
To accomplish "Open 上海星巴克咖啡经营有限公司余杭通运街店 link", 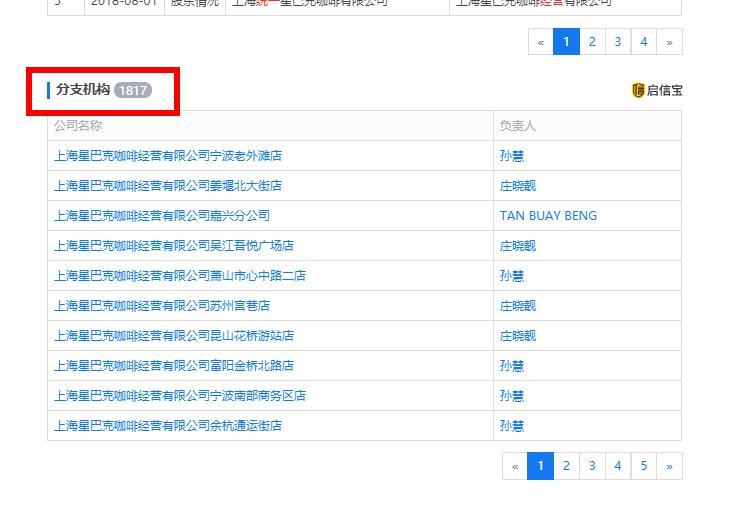I will tap(168, 426).
